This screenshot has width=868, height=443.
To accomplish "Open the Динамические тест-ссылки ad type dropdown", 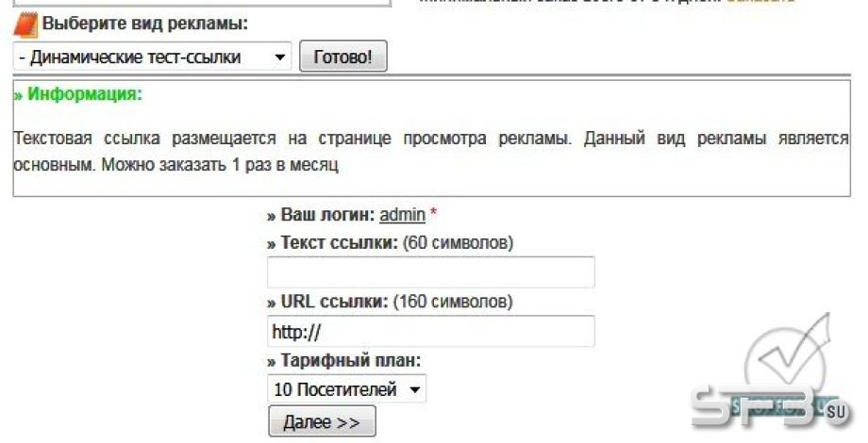I will pyautogui.click(x=152, y=57).
